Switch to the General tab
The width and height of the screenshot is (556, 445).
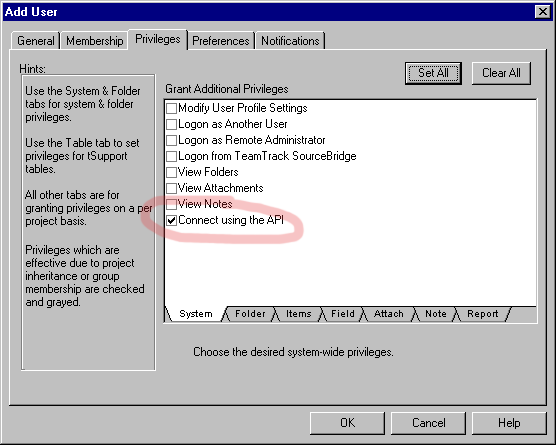point(35,41)
